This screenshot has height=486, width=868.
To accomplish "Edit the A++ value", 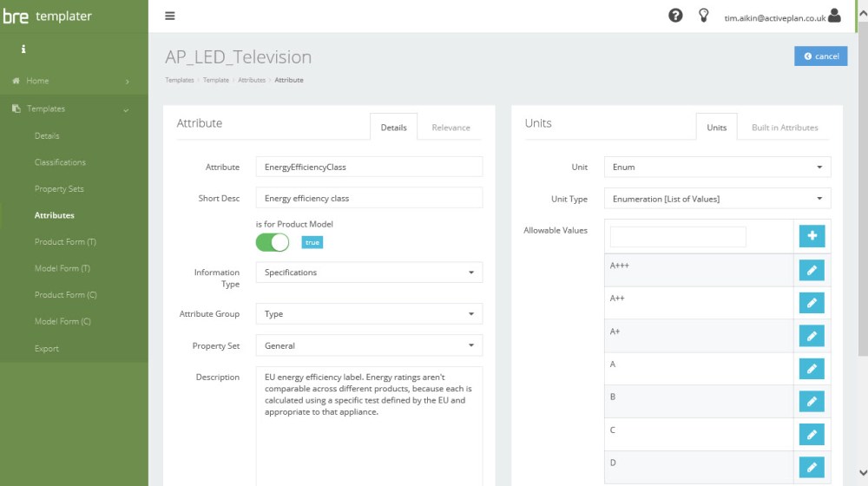I will coord(812,303).
